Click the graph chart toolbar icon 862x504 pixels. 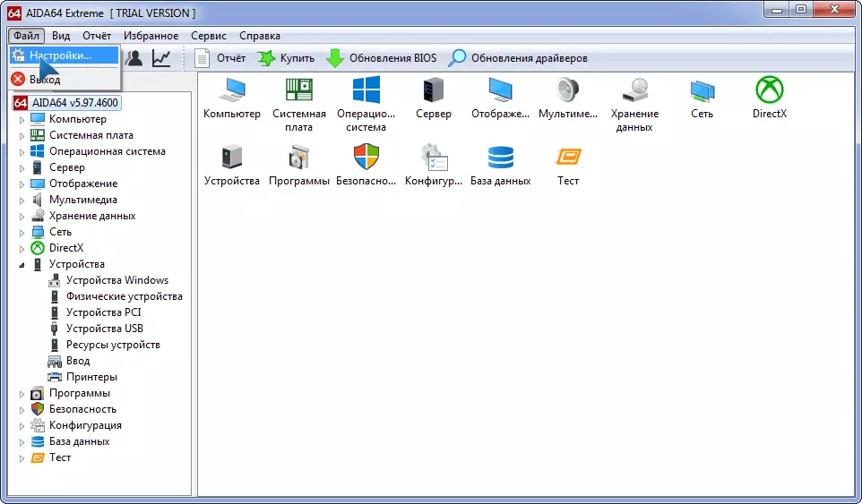coord(161,57)
